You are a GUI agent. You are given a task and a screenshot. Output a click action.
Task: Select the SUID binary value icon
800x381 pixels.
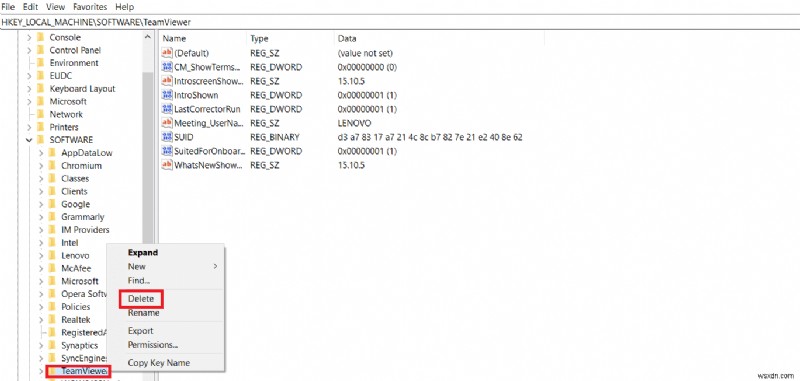[x=167, y=137]
